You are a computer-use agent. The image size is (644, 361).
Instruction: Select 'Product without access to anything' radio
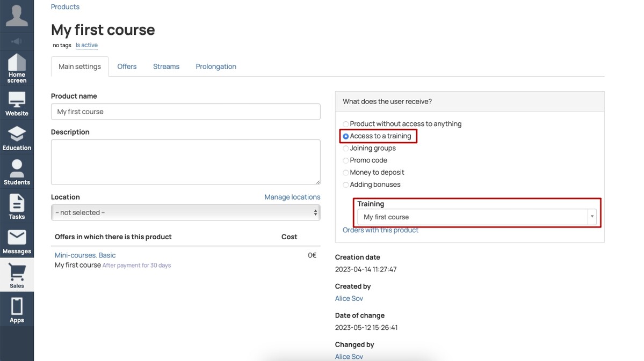point(346,124)
